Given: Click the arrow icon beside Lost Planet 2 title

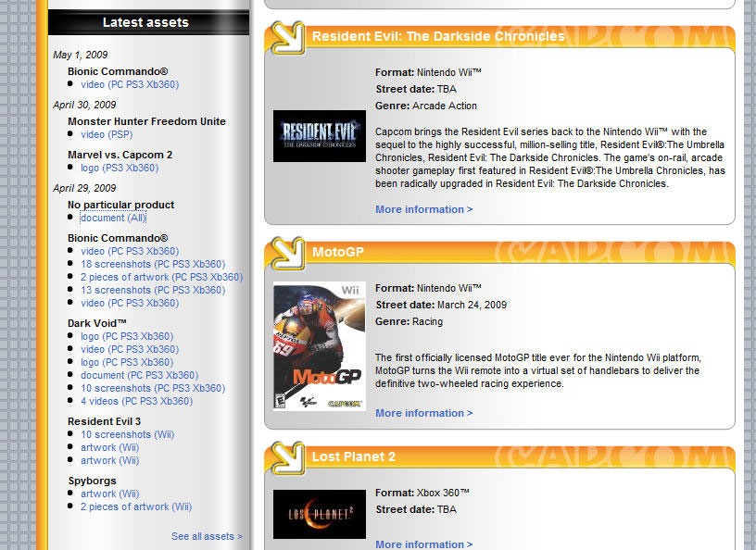Looking at the screenshot, I should (x=287, y=458).
